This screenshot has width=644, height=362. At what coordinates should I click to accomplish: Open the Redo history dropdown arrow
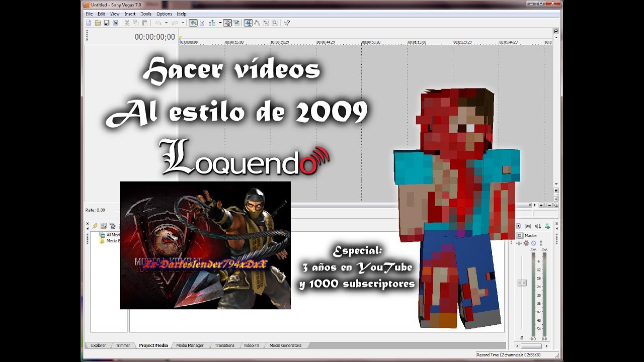point(183,23)
